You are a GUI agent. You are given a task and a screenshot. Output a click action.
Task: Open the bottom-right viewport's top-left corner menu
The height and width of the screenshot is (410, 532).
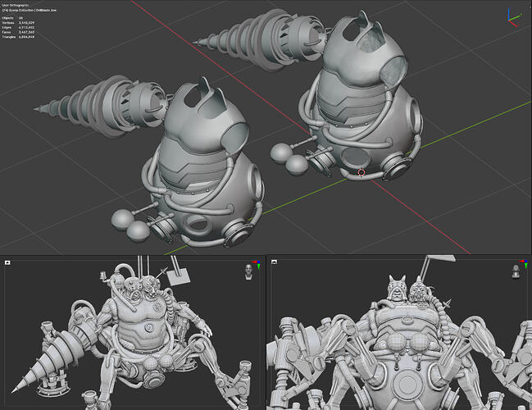pos(273,263)
